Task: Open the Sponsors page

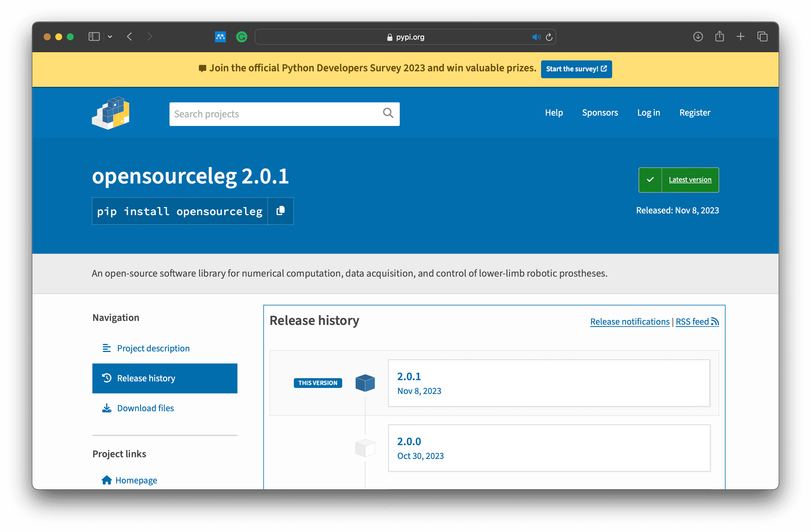Action: [x=600, y=112]
